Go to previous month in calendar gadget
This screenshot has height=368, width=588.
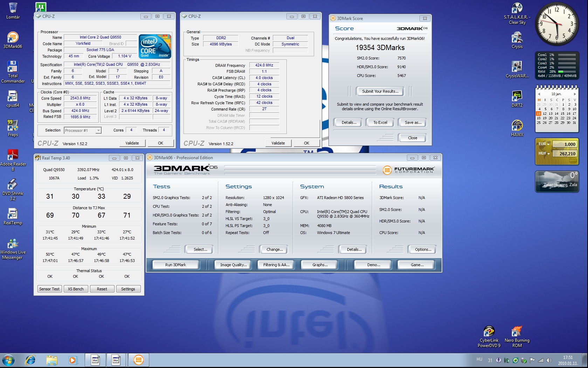click(539, 94)
